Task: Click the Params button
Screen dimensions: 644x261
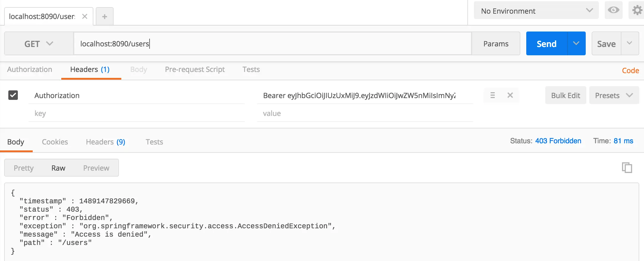Action: click(x=496, y=44)
